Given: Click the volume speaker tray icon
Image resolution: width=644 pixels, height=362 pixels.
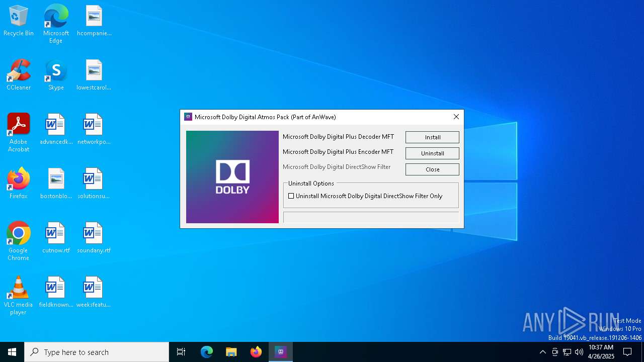Looking at the screenshot, I should coord(579,352).
